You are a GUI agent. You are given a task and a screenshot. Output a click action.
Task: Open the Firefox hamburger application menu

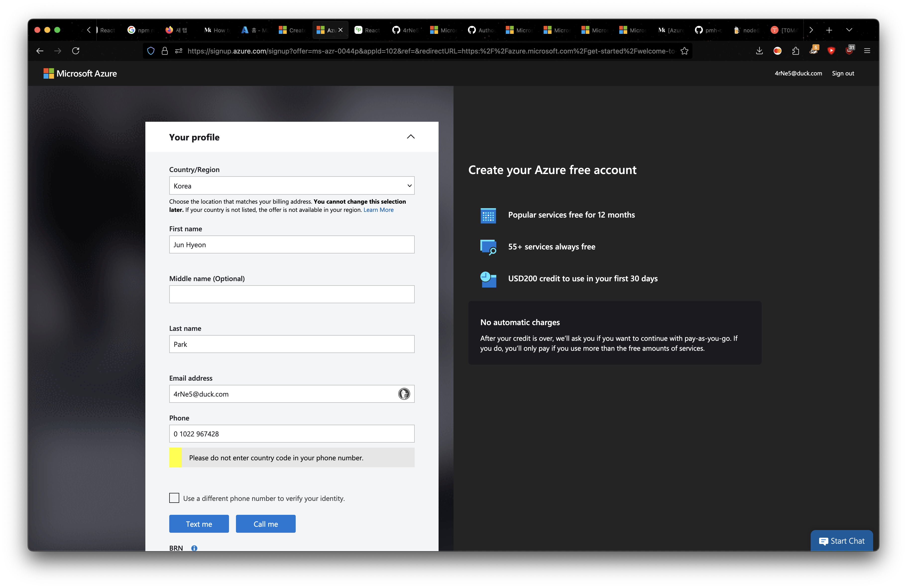tap(867, 51)
